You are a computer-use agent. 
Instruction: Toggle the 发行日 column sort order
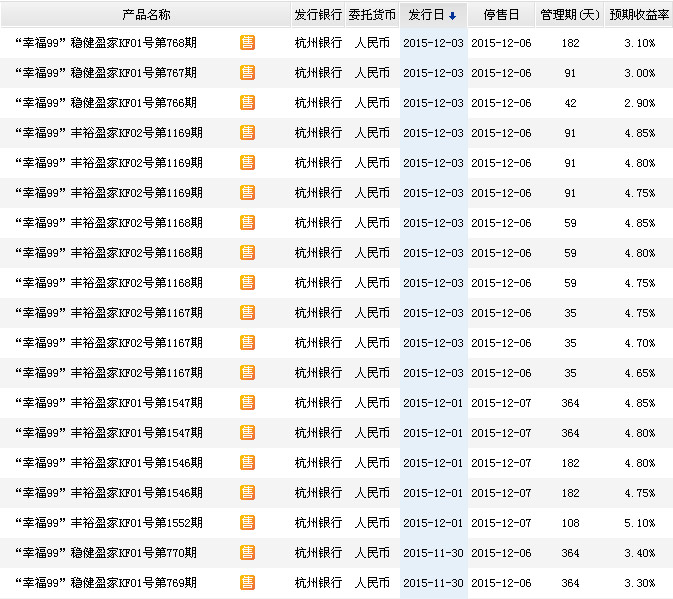point(433,15)
